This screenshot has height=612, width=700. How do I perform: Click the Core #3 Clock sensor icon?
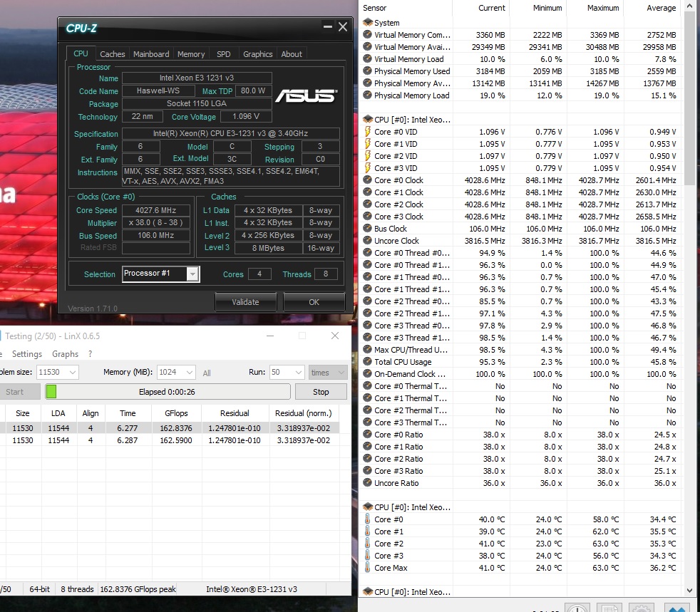click(x=367, y=216)
